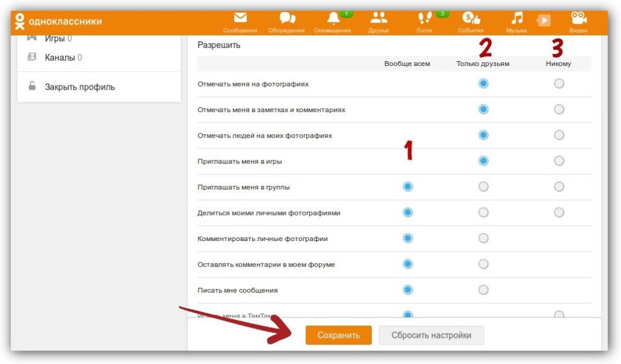
Task: Set Комментировать личные фотографии to Только друзьям
Action: click(483, 238)
